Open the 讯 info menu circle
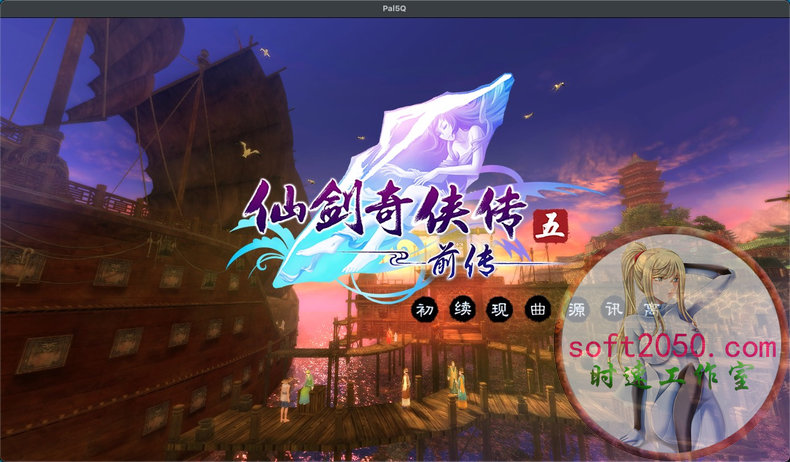This screenshot has height=462, width=790. [x=613, y=309]
